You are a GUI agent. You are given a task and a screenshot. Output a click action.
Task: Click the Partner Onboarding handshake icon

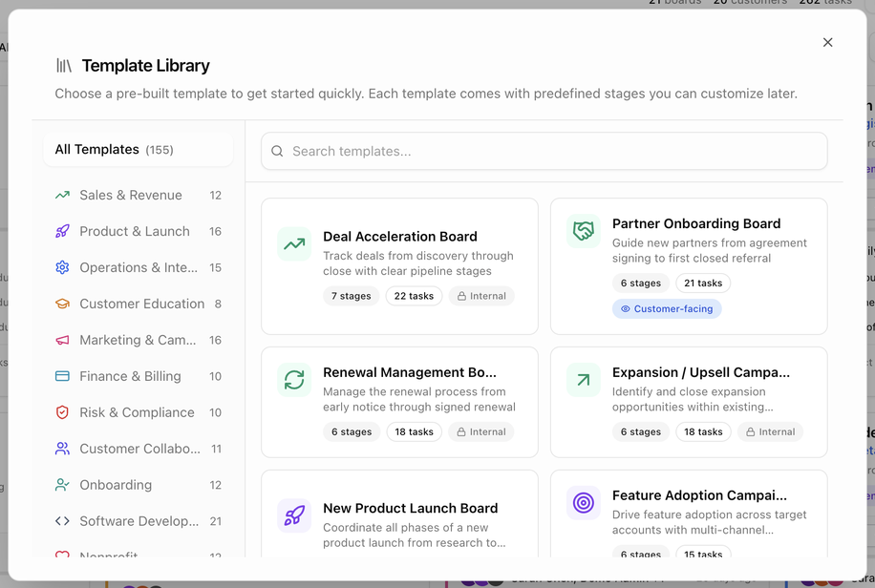click(583, 231)
